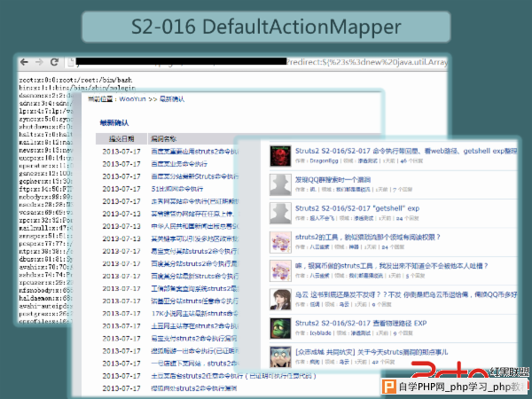Image resolution: width=532 pixels, height=399 pixels.
Task: Click the address bar redirect URL text
Action: tap(367, 62)
